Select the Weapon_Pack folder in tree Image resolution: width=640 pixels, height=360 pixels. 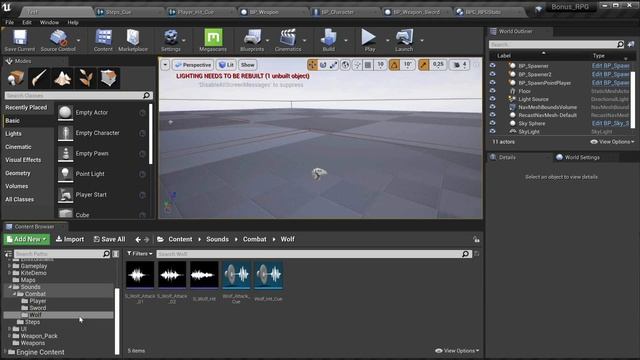point(39,336)
